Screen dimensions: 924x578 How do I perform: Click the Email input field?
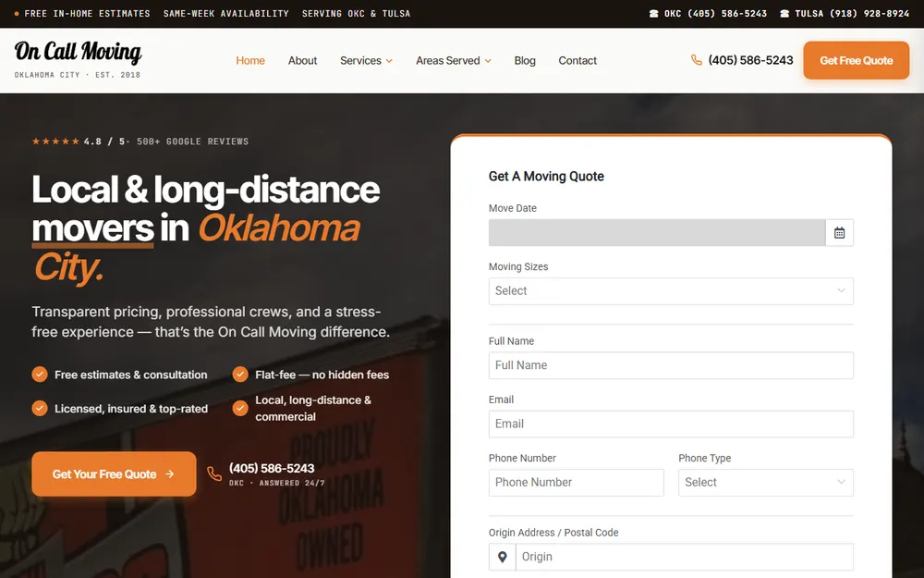(671, 424)
